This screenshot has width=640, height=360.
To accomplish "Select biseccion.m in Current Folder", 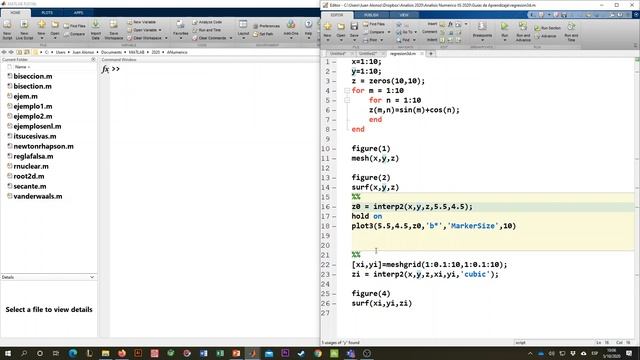I will [33, 76].
